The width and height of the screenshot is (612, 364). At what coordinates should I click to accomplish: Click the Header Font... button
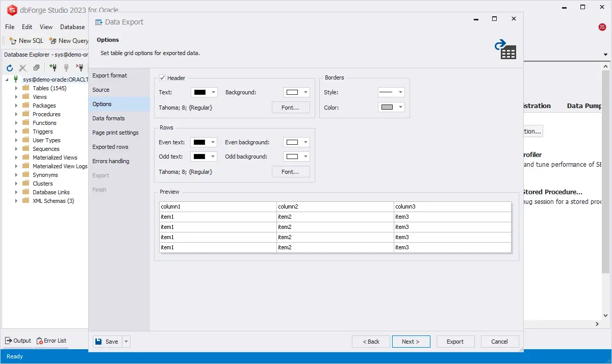pos(290,108)
